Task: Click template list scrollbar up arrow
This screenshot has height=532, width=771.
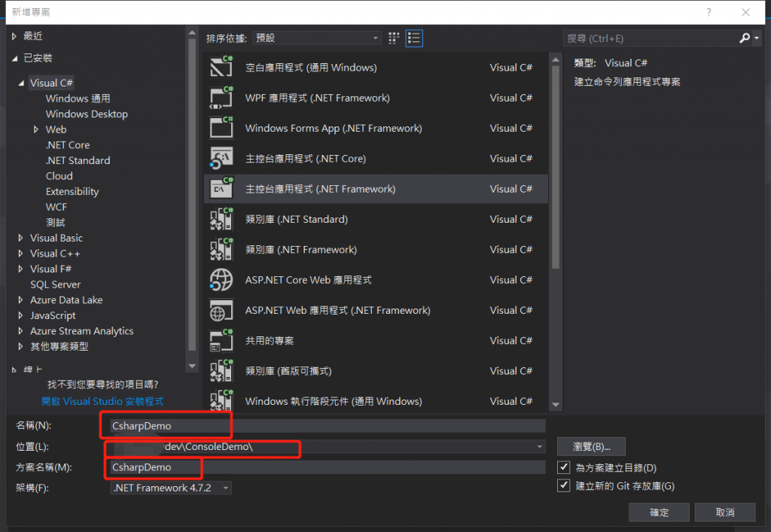Action: pos(556,60)
